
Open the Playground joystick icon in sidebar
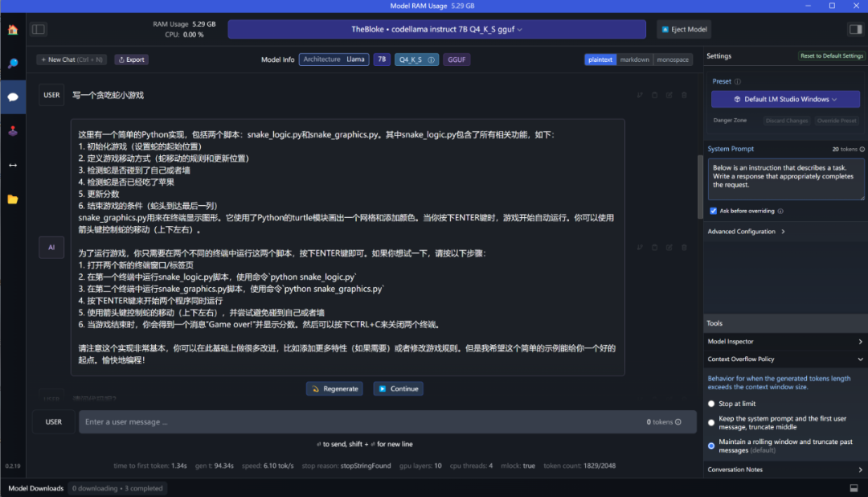(13, 131)
